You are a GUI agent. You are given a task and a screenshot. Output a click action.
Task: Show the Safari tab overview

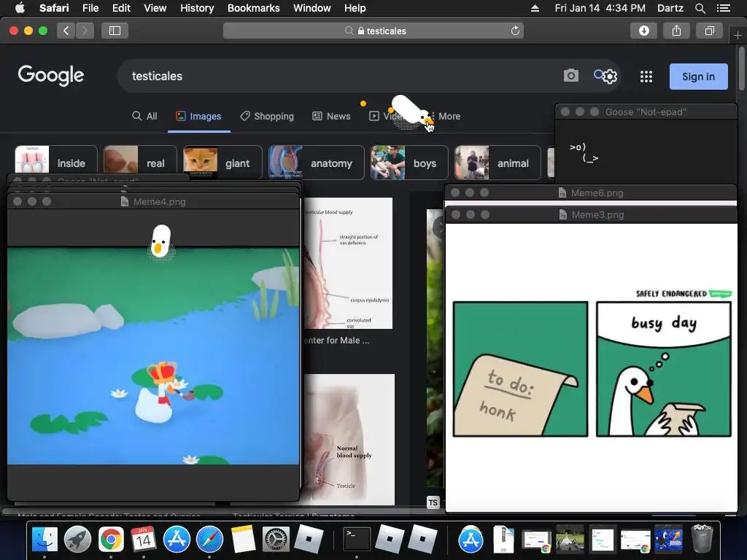pyautogui.click(x=709, y=31)
